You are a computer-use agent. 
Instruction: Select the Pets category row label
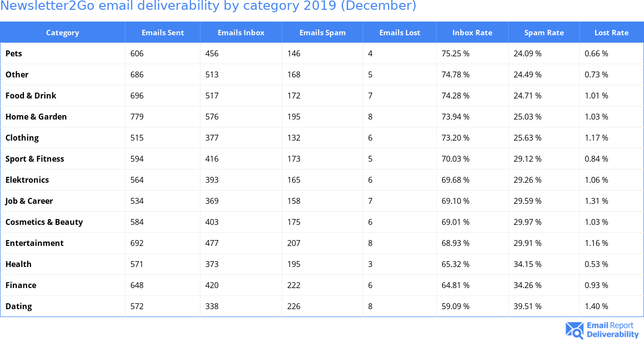click(x=14, y=53)
